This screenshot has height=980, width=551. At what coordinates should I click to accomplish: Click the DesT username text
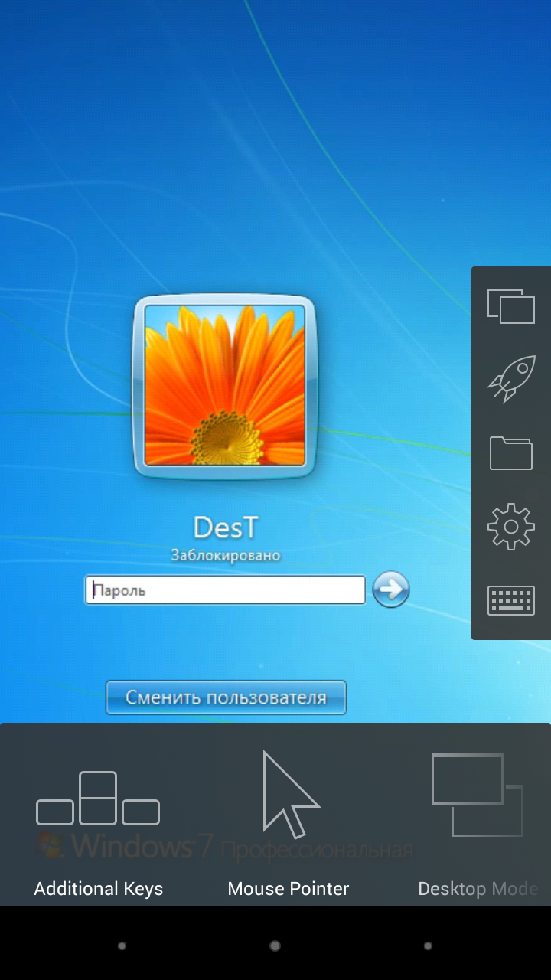click(x=226, y=527)
